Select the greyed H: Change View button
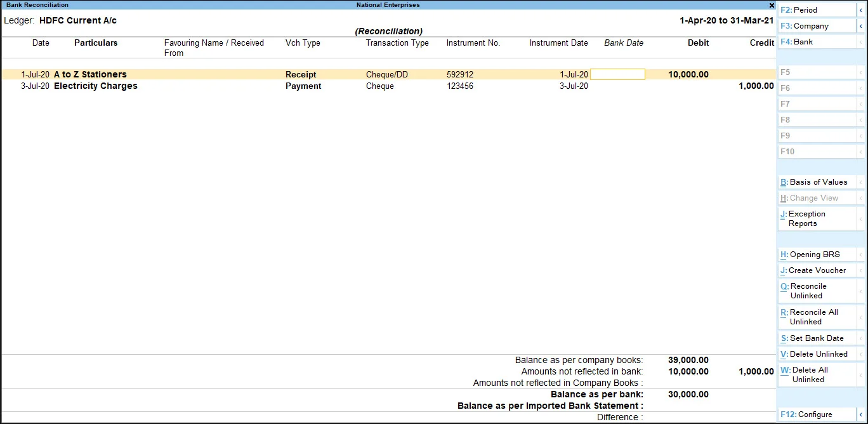This screenshot has height=424, width=868. (x=817, y=198)
